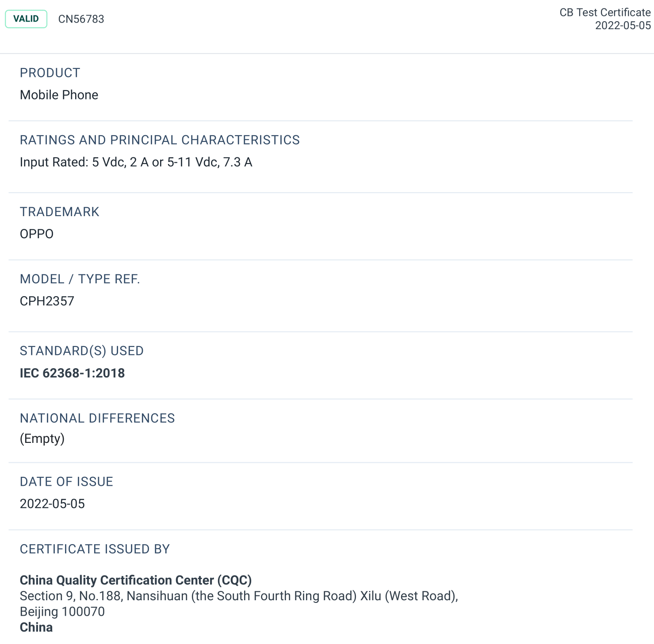
Task: Click the Ratings and Principal Characteristics label
Action: tap(160, 140)
